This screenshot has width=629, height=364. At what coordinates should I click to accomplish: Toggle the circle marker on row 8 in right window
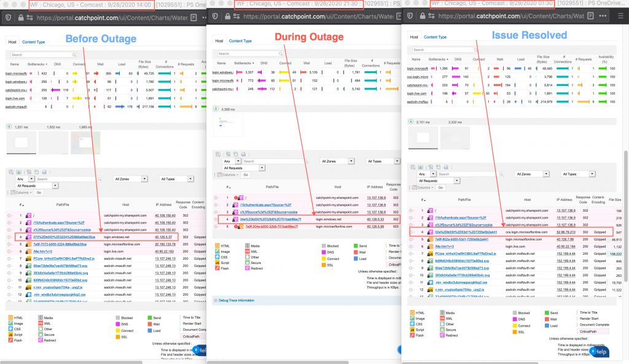click(x=411, y=261)
